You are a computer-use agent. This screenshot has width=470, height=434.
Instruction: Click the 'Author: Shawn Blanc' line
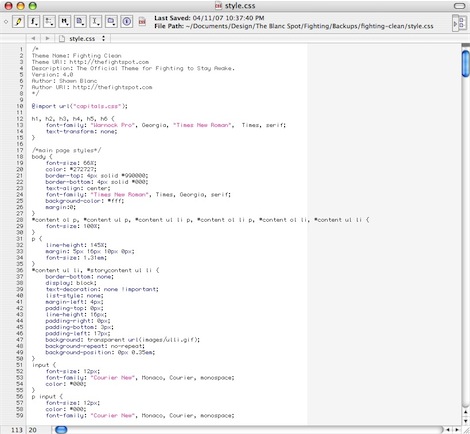pyautogui.click(x=64, y=81)
